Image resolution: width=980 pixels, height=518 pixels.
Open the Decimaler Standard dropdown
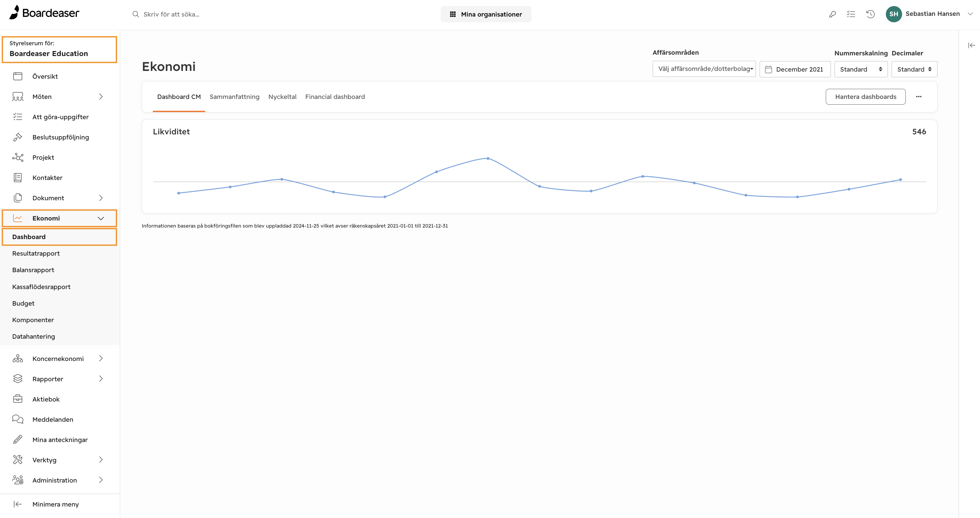tap(914, 69)
